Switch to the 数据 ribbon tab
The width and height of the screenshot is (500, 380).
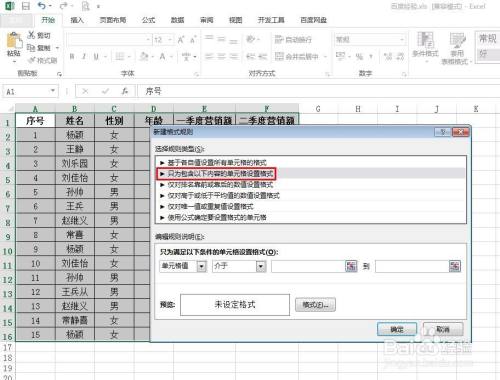177,20
